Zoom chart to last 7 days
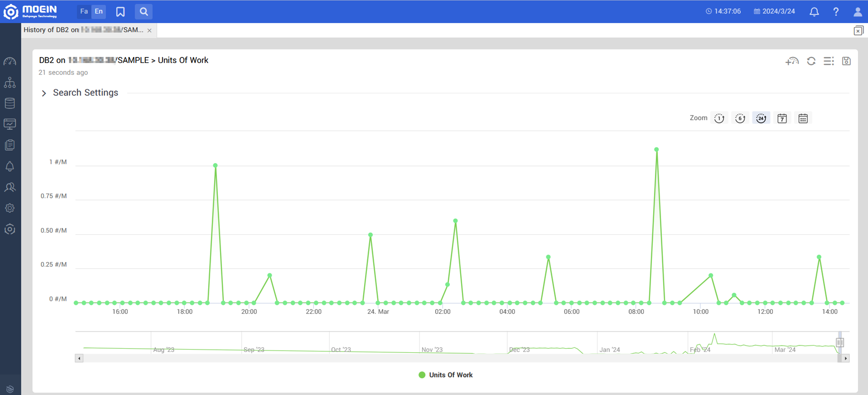This screenshot has height=395, width=868. point(782,119)
